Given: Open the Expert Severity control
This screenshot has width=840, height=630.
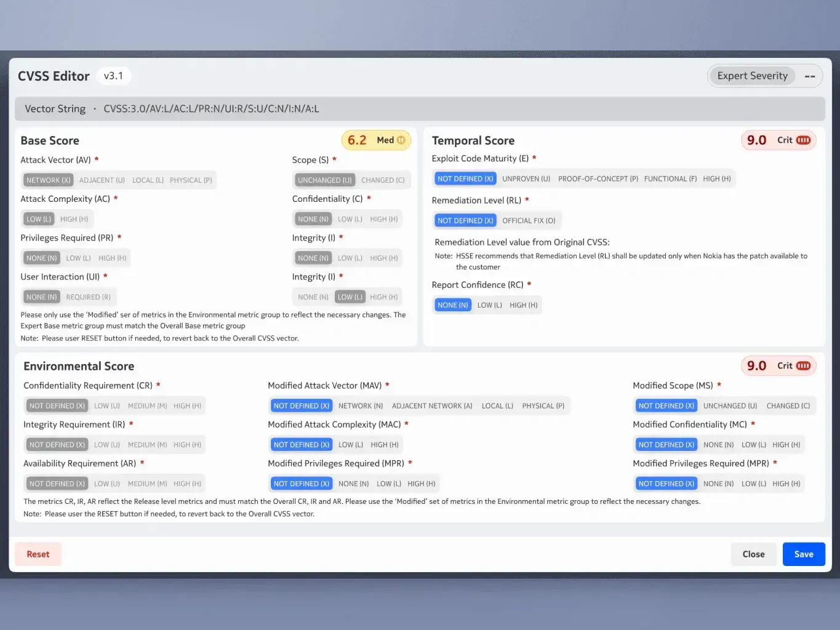Looking at the screenshot, I should [x=765, y=76].
